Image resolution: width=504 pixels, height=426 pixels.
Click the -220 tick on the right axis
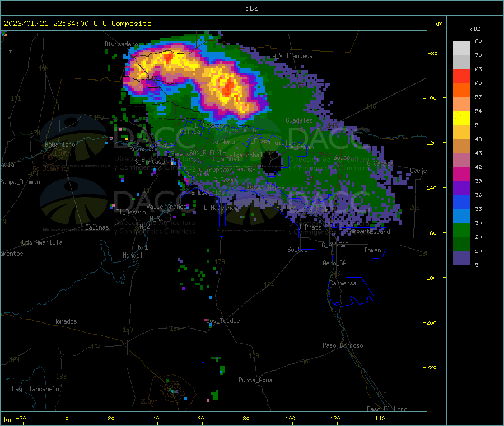(x=431, y=368)
